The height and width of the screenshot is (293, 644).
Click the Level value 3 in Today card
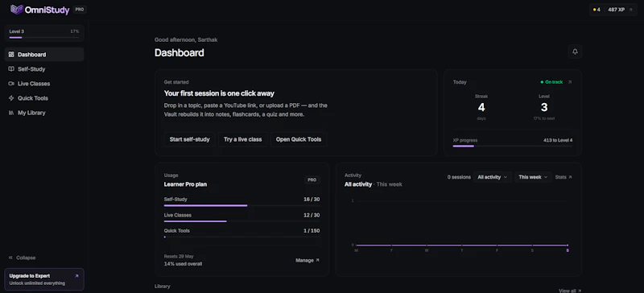coord(544,108)
